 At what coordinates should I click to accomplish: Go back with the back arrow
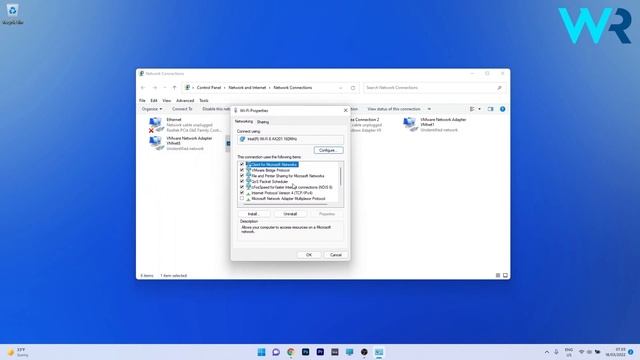tap(143, 88)
